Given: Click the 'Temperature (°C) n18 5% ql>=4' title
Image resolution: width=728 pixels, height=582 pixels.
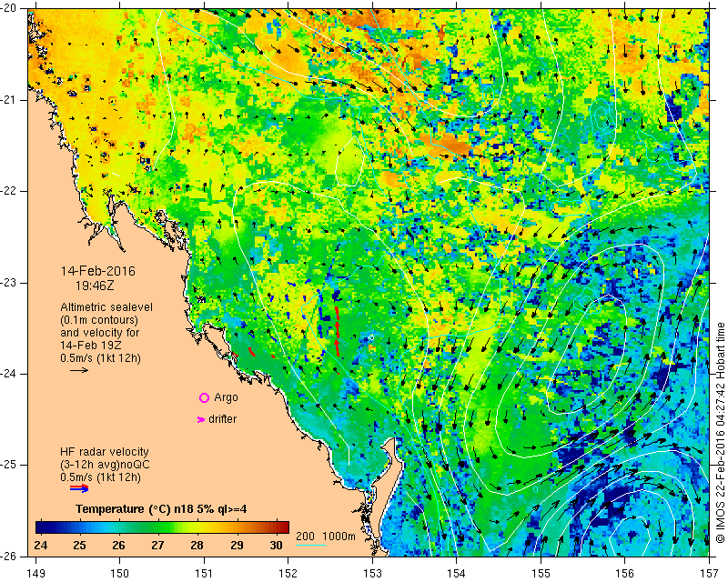Looking at the screenshot, I should click(x=162, y=509).
